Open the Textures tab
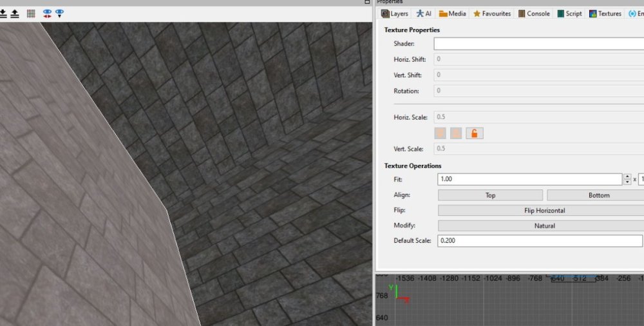644x326 pixels. (x=605, y=14)
